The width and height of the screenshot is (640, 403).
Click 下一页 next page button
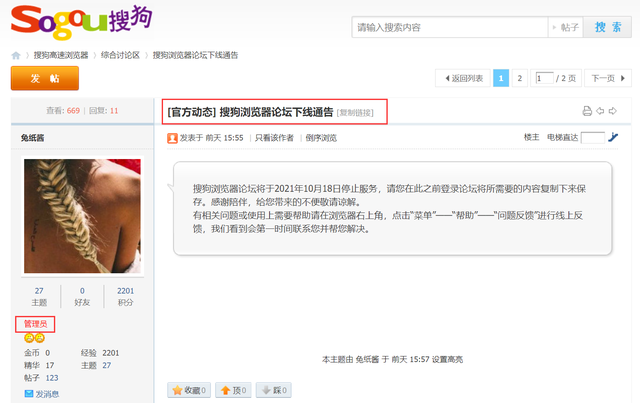608,78
